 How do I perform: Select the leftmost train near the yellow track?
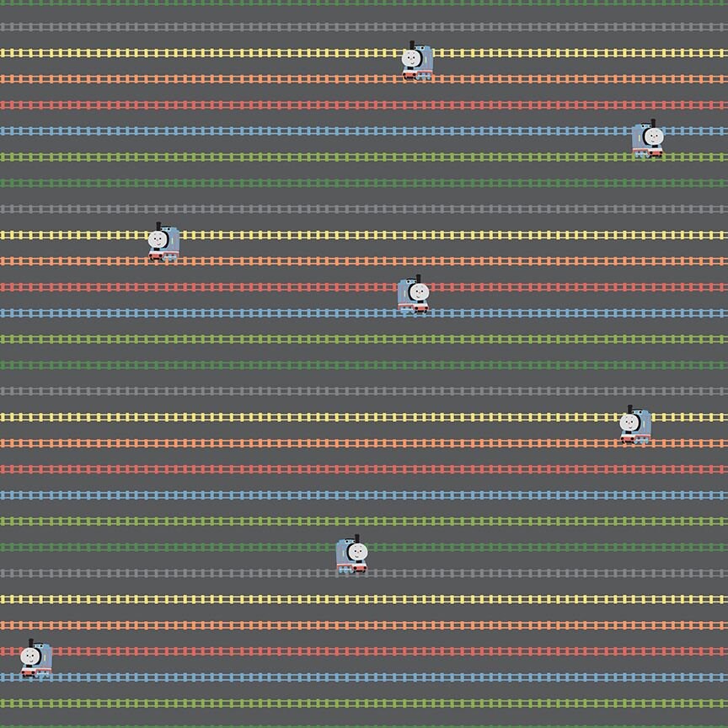(x=164, y=242)
